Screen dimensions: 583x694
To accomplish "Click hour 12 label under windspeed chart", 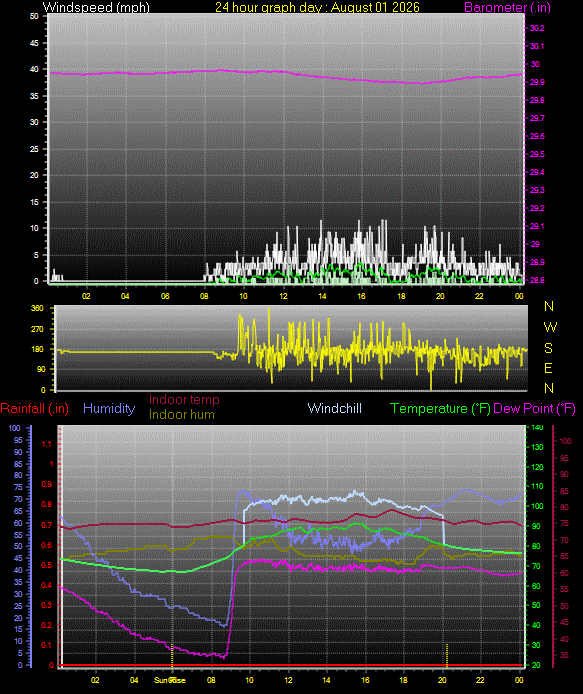I will click(x=283, y=296).
